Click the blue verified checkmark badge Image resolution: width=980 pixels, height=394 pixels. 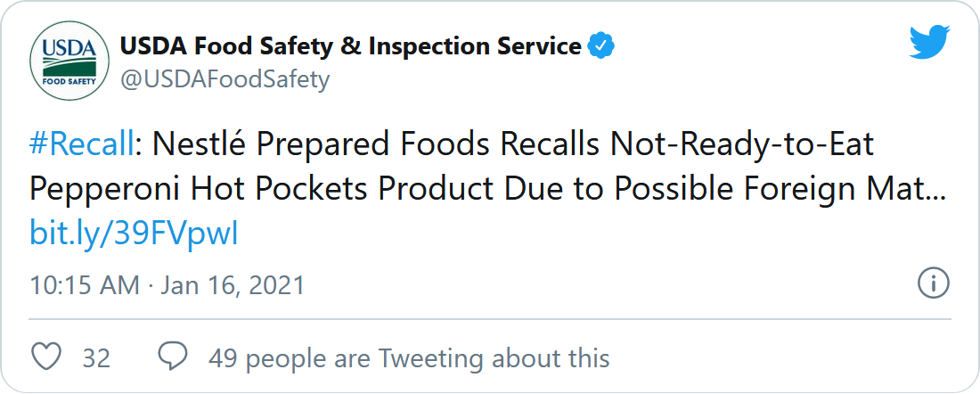click(x=602, y=46)
